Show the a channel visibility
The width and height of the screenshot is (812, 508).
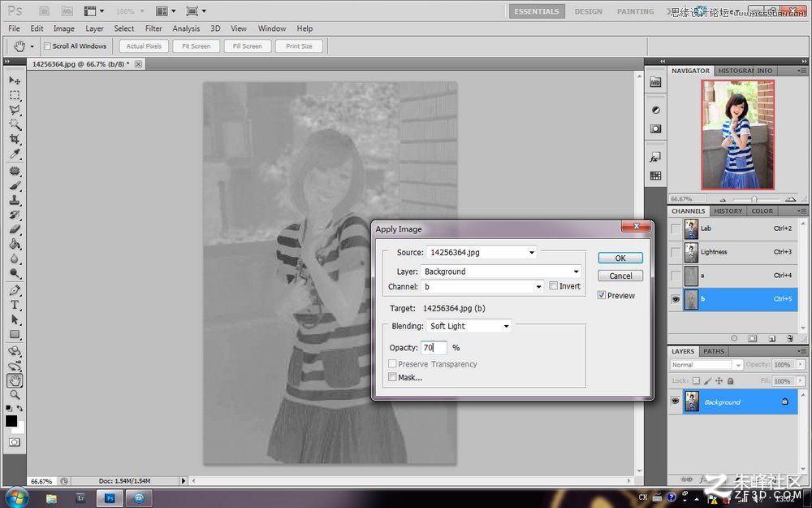[676, 276]
